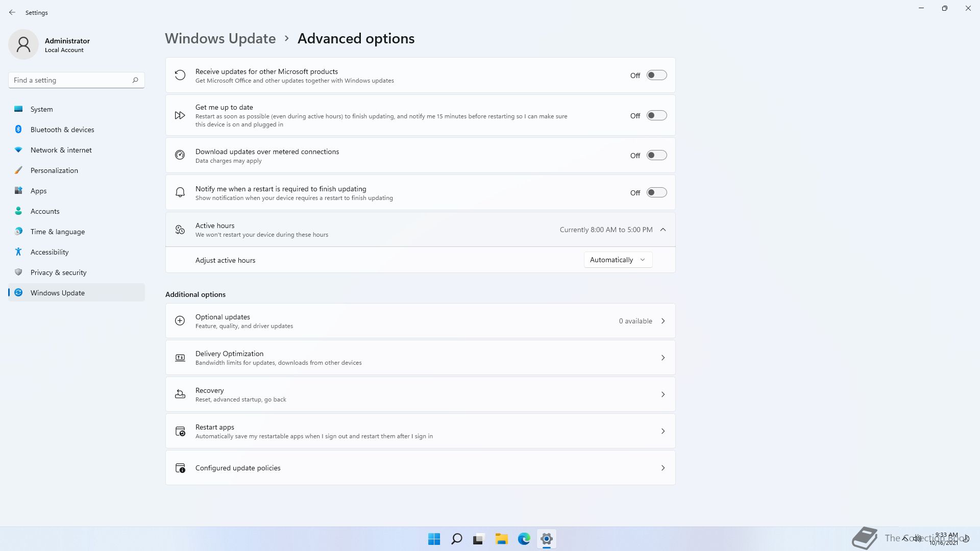Screen dimensions: 980x551
Task: Click '0 available' in Optional updates row
Action: tap(635, 321)
